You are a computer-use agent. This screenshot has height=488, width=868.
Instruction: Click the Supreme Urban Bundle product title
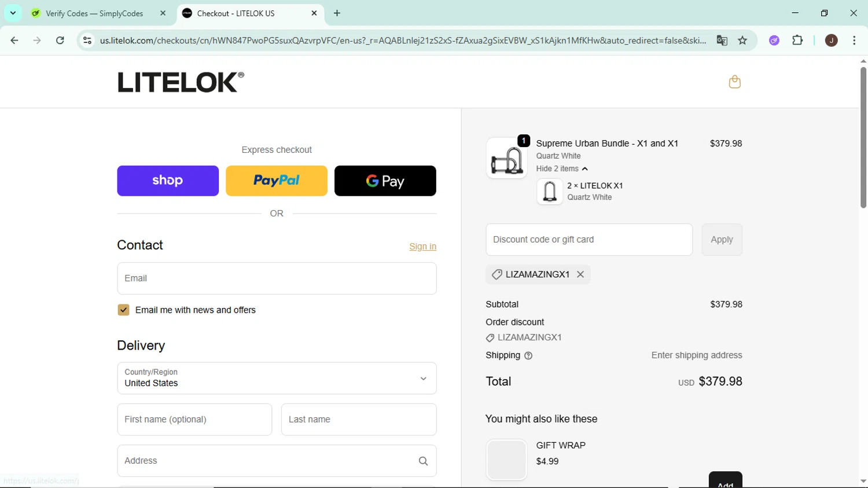607,144
